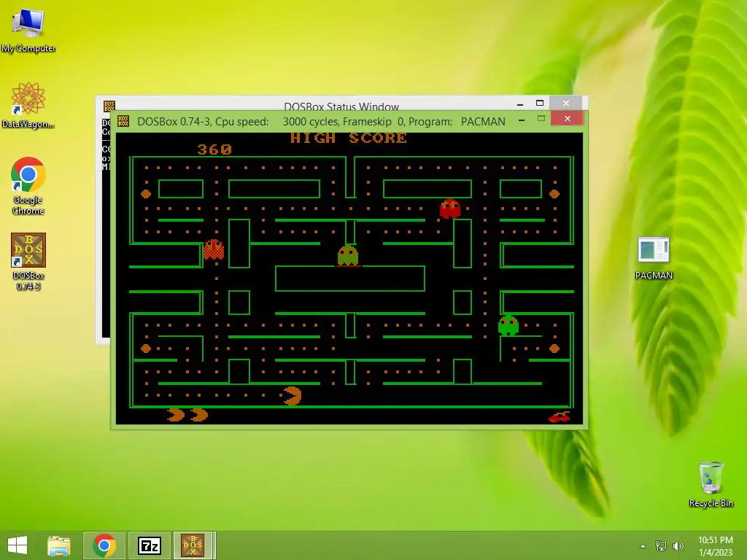Open My Computer desktop icon
This screenshot has width=747, height=560.
[x=28, y=30]
